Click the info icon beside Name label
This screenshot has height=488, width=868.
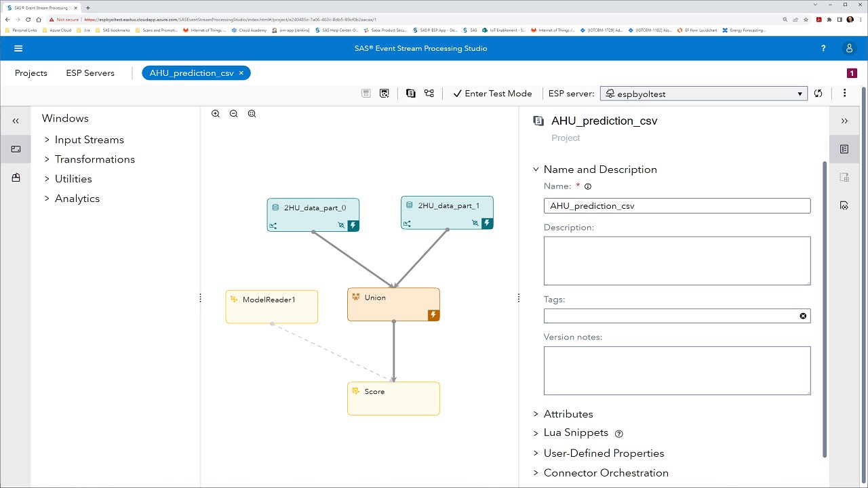[x=588, y=186]
